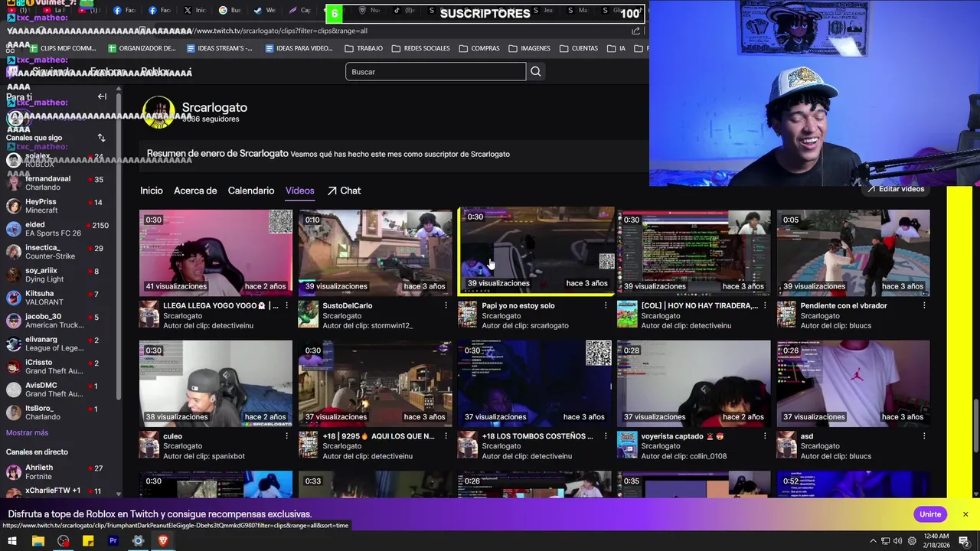Open options menu for LLEGA LLEGA YOGO clip
980x551 pixels.
(x=286, y=305)
